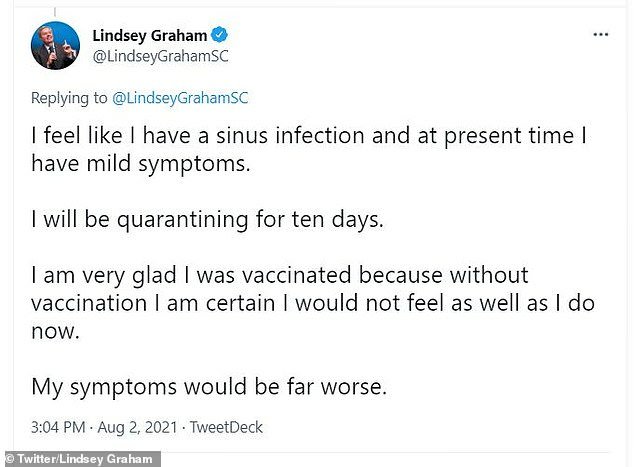634x467 pixels.
Task: Click the words "ten days" in the tweet
Action: tap(342, 220)
